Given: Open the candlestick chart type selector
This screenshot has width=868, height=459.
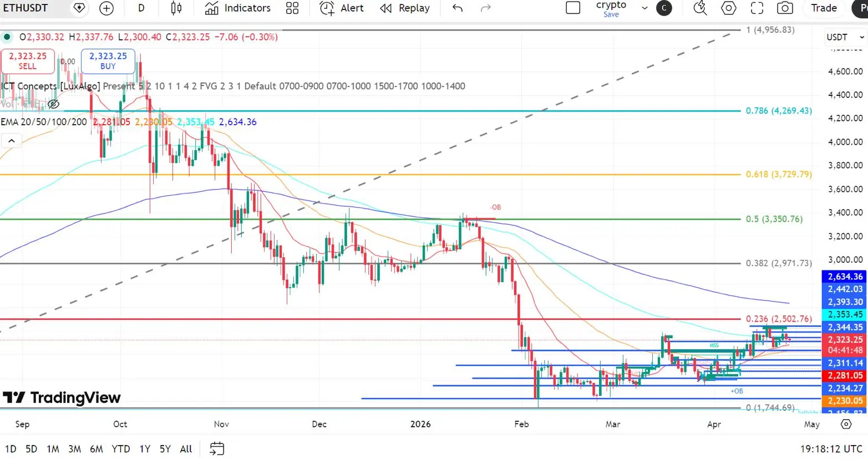Looking at the screenshot, I should pyautogui.click(x=176, y=8).
